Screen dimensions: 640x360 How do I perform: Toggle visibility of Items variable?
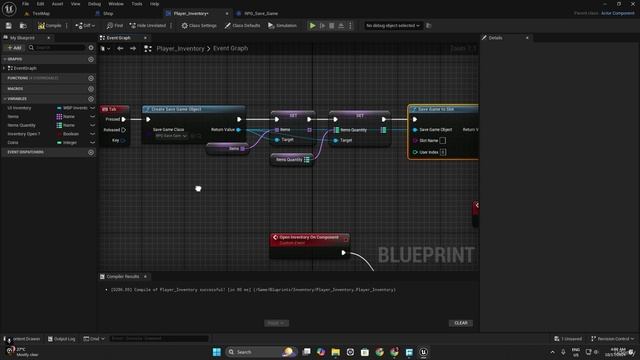[93, 117]
